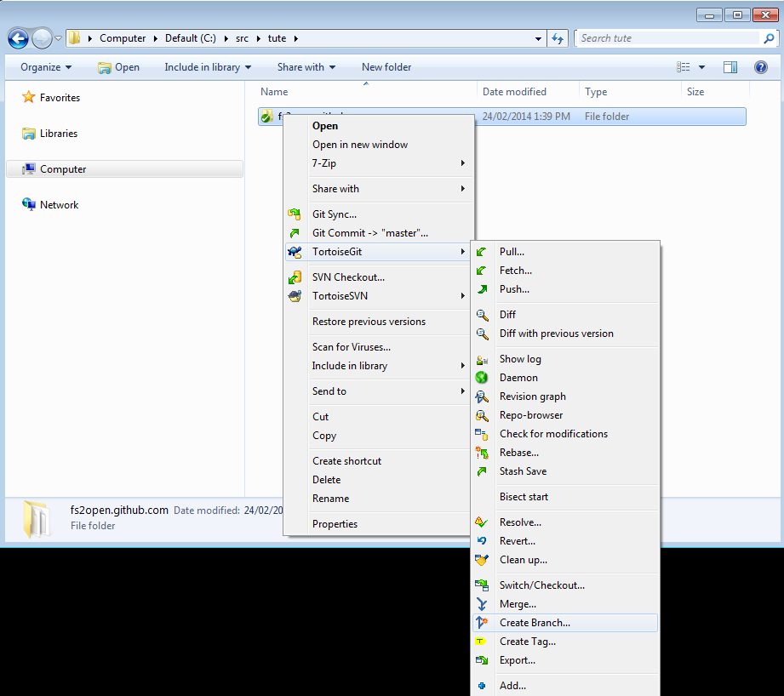Open the change view dropdown arrow

pyautogui.click(x=702, y=67)
